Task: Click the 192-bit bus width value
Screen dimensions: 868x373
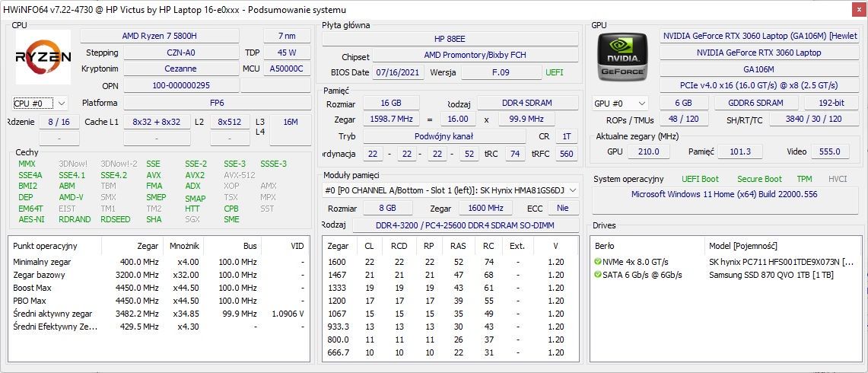Action: (x=831, y=103)
